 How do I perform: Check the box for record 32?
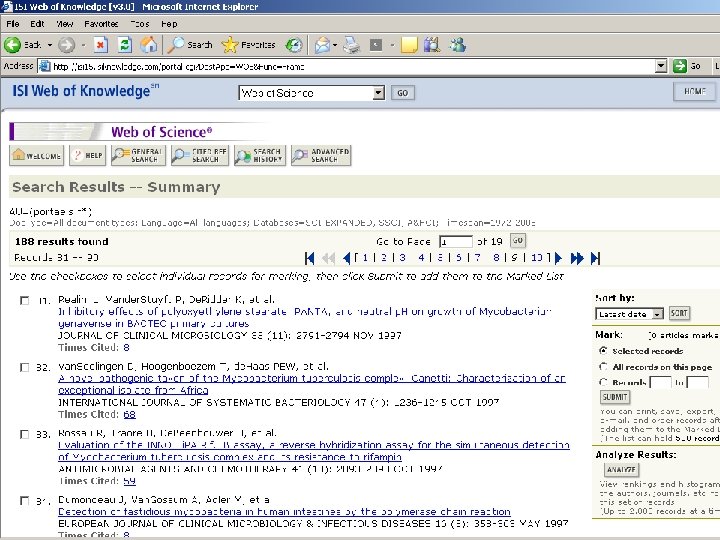tap(25, 367)
